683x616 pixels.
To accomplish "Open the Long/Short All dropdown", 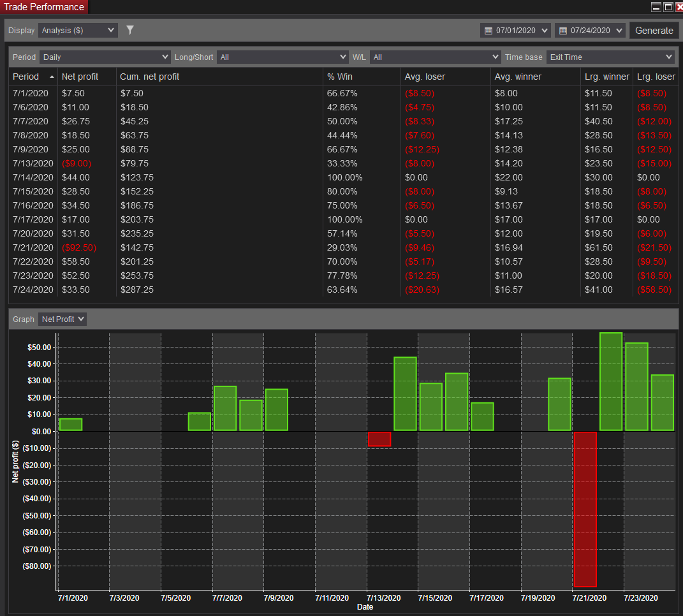I will tap(283, 57).
